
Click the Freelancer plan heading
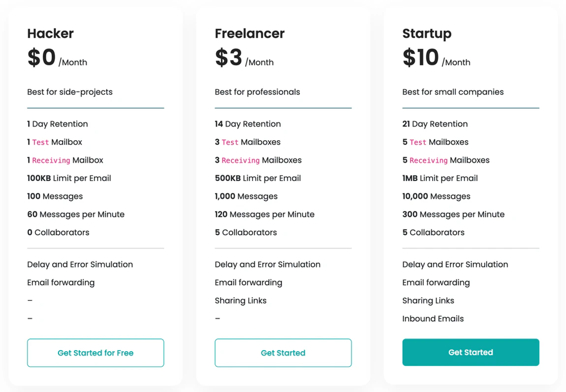coord(250,33)
